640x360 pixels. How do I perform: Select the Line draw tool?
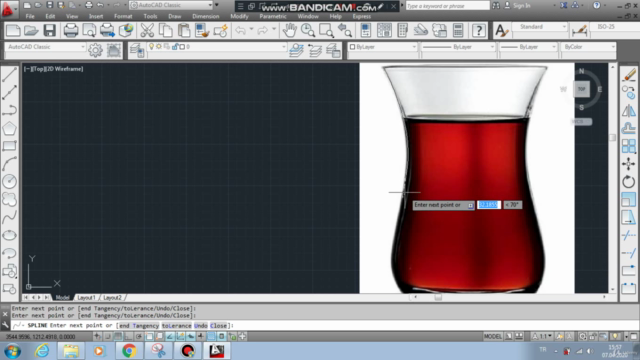9,74
